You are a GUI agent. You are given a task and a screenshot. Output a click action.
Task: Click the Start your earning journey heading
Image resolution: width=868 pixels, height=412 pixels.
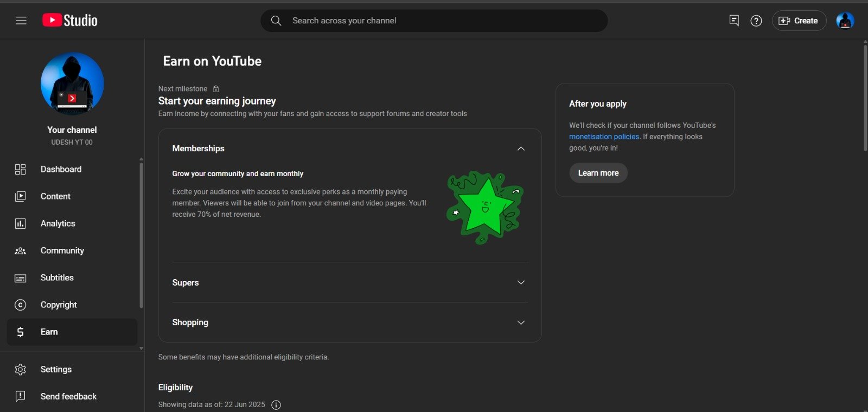coord(217,101)
